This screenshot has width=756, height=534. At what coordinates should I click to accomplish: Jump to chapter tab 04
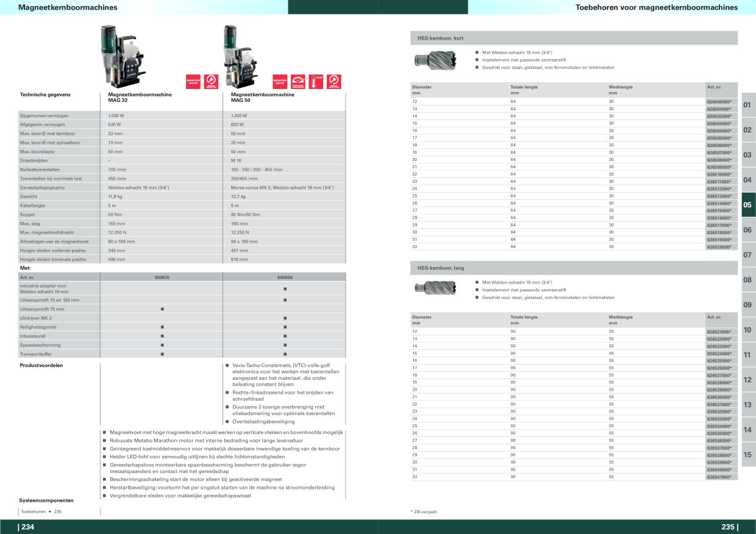pos(747,180)
